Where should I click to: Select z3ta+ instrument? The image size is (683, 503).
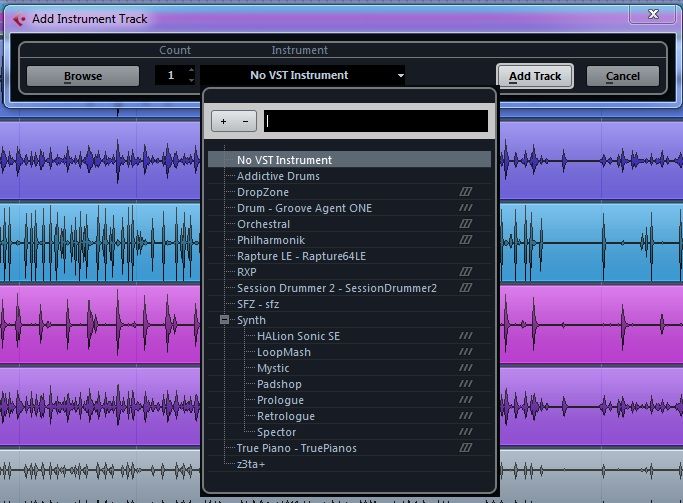pos(349,464)
